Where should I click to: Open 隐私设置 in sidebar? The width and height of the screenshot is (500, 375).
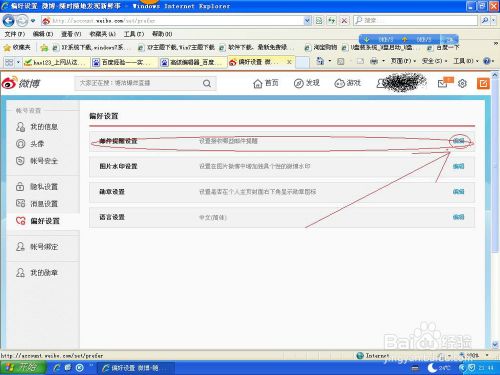point(37,187)
